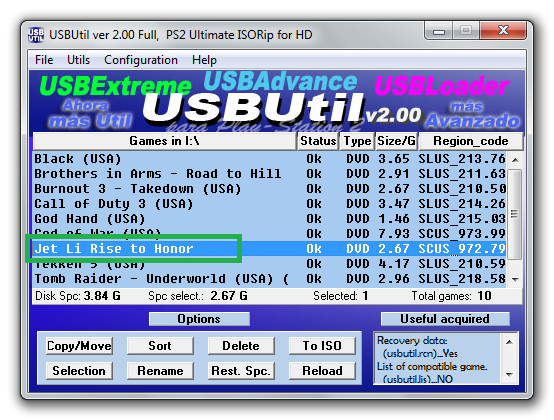Open the Configuration menu

click(141, 60)
